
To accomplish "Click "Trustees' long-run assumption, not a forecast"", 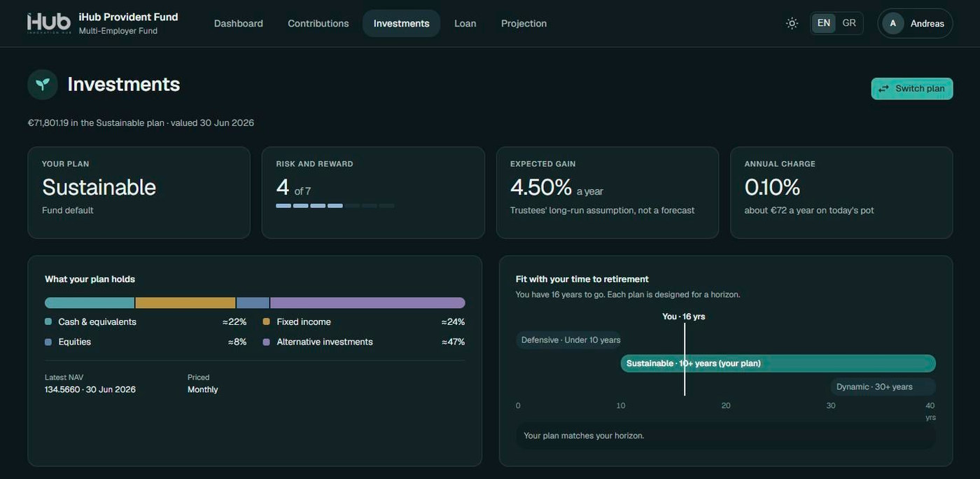I will pyautogui.click(x=603, y=210).
